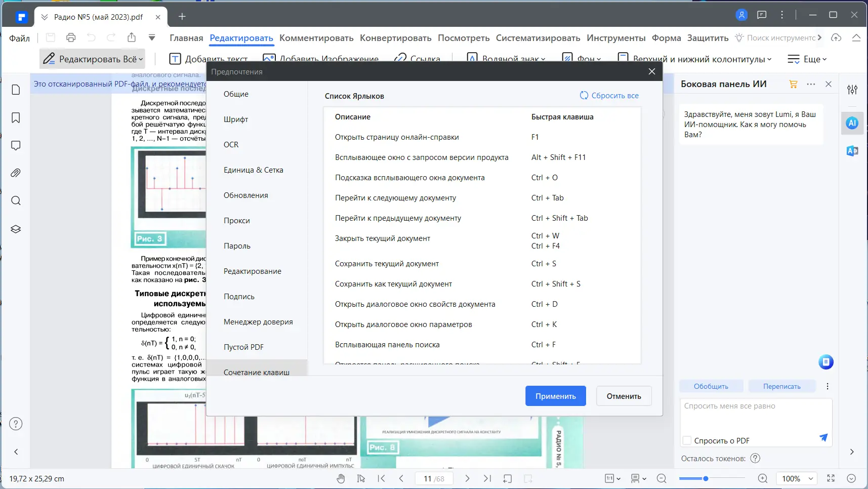This screenshot has width=868, height=489.
Task: Open the thumbnails panel icon in left sidebar
Action: [x=16, y=90]
